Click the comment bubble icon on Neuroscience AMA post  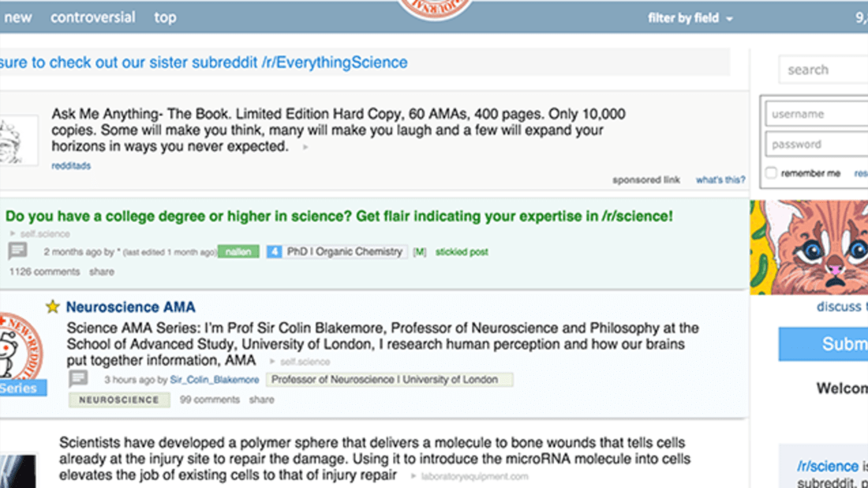[x=78, y=379]
